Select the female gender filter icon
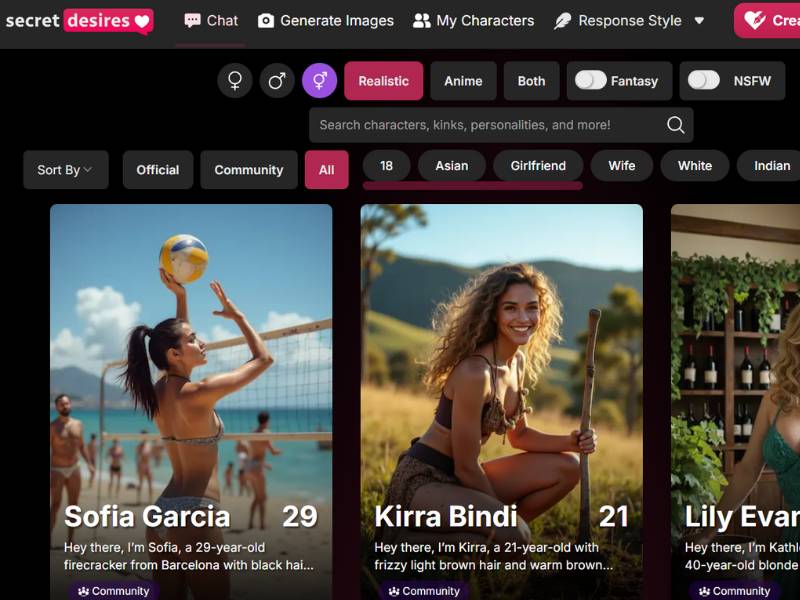Image resolution: width=800 pixels, height=600 pixels. [x=235, y=81]
